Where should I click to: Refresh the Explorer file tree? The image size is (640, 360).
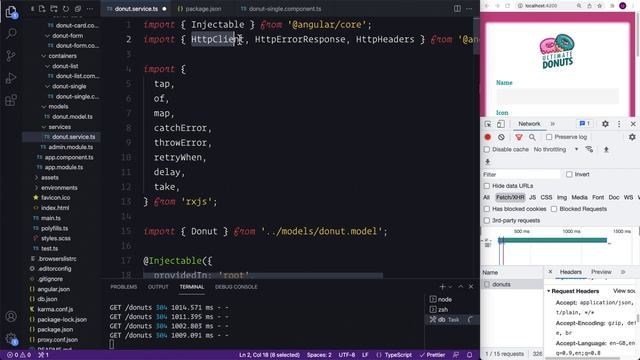point(66,9)
